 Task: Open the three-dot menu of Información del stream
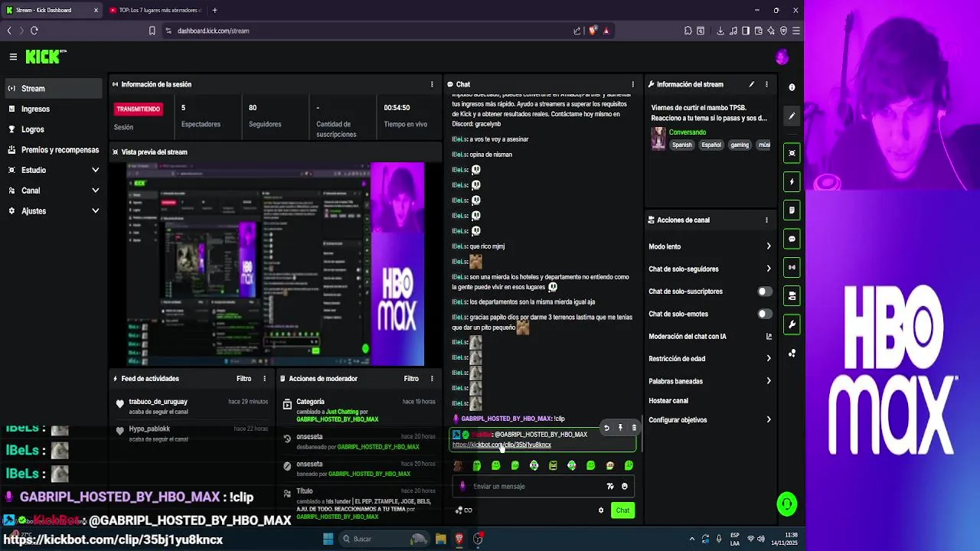[x=766, y=84]
